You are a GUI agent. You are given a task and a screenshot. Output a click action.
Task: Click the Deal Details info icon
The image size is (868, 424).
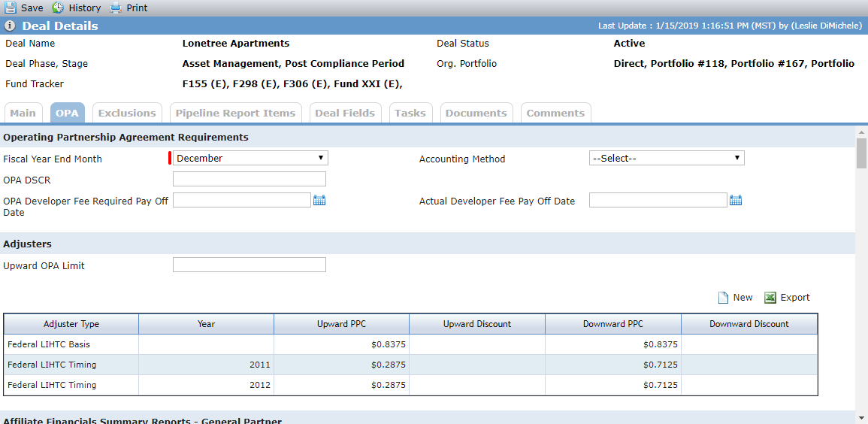pos(10,26)
